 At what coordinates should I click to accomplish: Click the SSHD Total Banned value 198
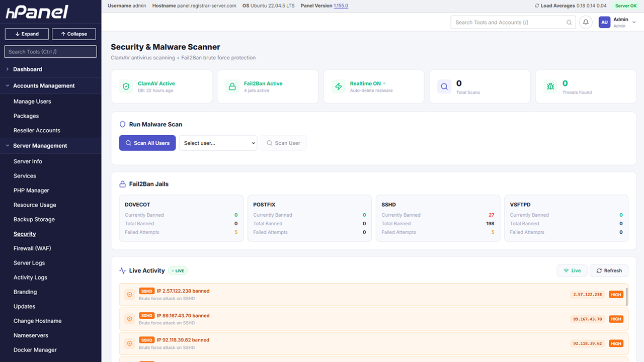pyautogui.click(x=490, y=224)
